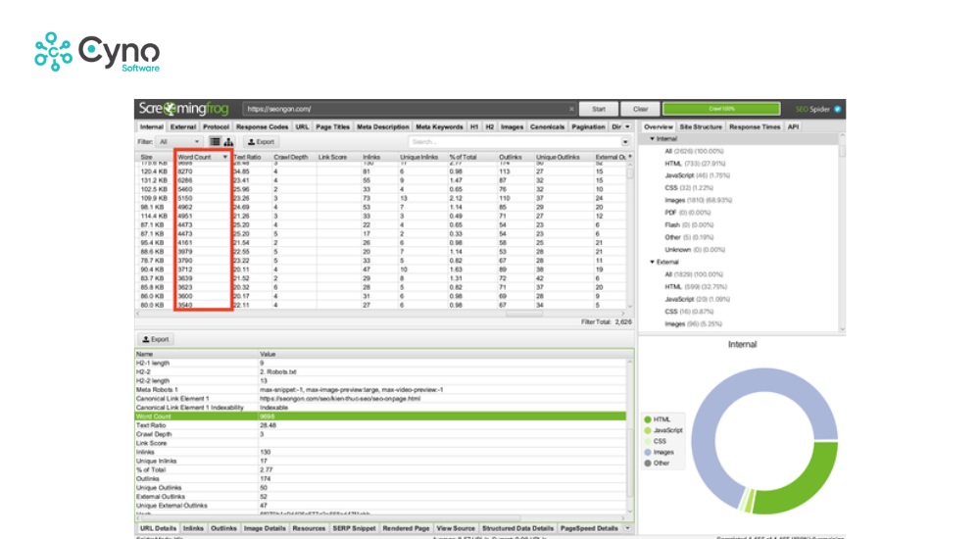The height and width of the screenshot is (539, 980).
Task: Click Word Count column sort arrow
Action: pyautogui.click(x=225, y=157)
